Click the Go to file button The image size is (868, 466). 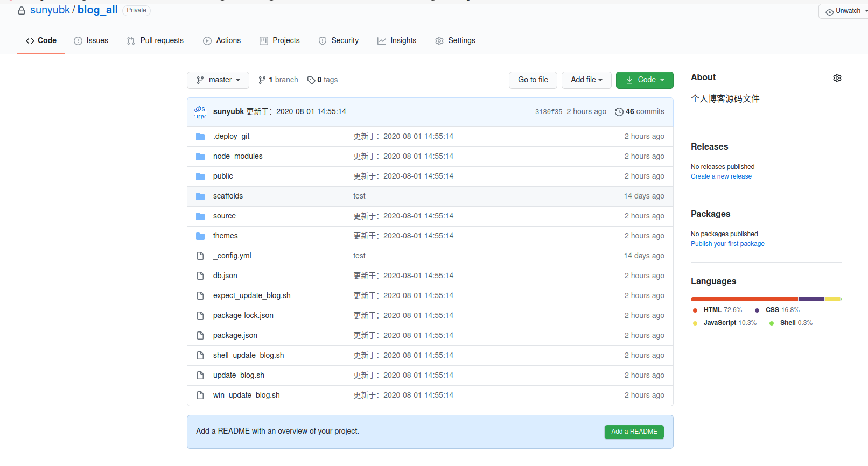pos(533,80)
